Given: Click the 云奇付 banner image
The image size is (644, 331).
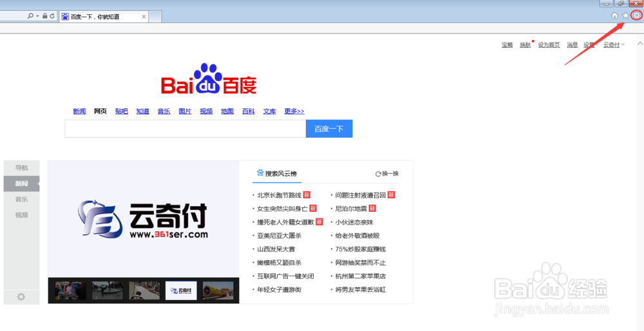Looking at the screenshot, I should (144, 219).
